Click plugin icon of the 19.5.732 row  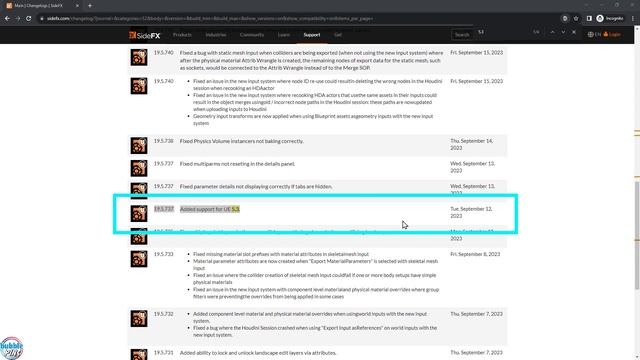pyautogui.click(x=139, y=319)
